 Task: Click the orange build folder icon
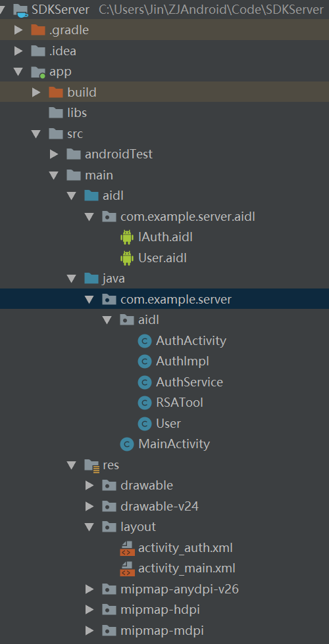[x=55, y=92]
